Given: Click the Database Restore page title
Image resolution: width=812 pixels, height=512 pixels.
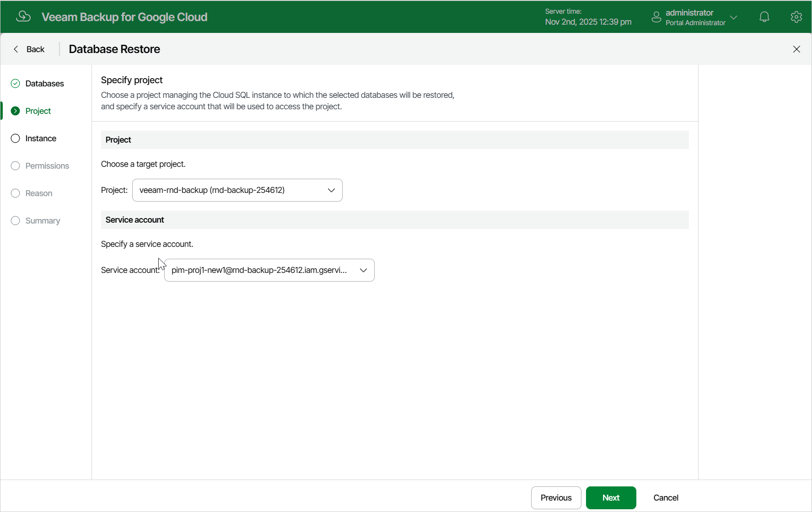Looking at the screenshot, I should point(114,49).
